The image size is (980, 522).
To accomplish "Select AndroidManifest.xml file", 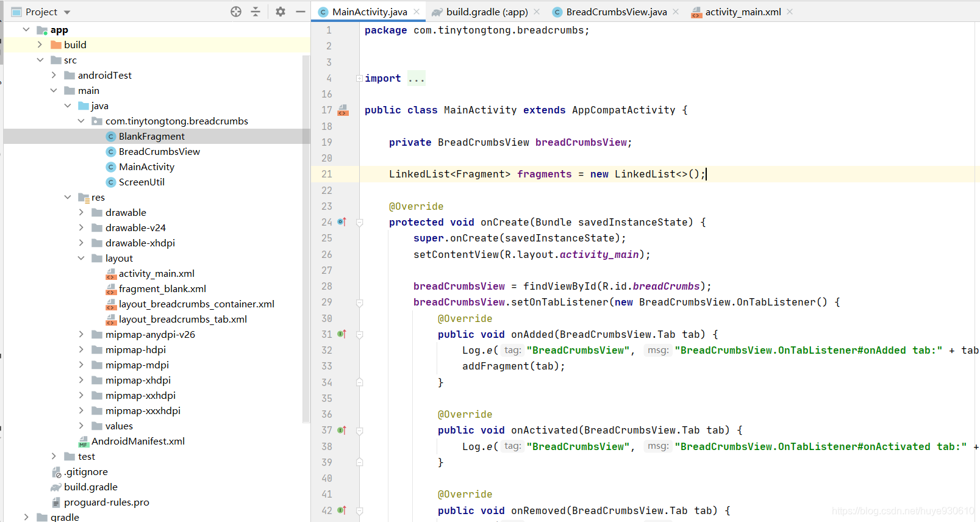I will pos(138,441).
